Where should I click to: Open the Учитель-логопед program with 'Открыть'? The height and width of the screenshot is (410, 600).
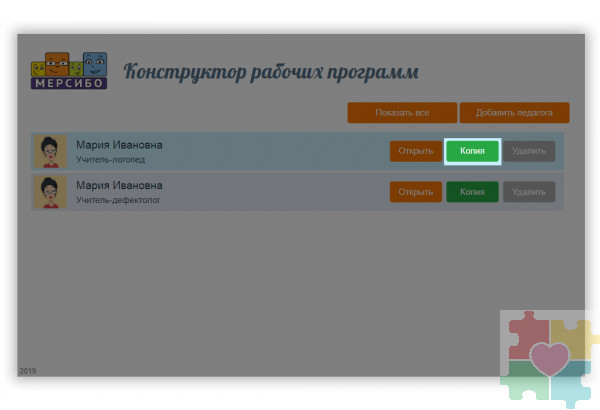point(415,151)
